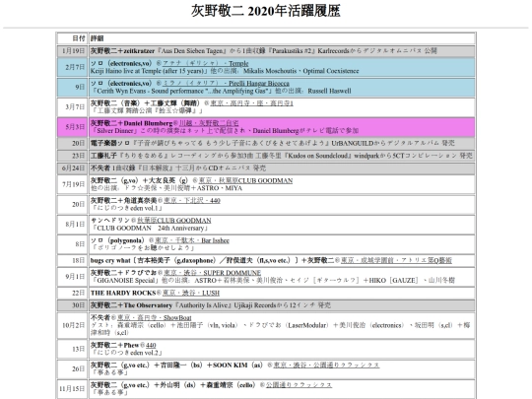Select the 8日 date cell in polygonola row

click(x=73, y=244)
